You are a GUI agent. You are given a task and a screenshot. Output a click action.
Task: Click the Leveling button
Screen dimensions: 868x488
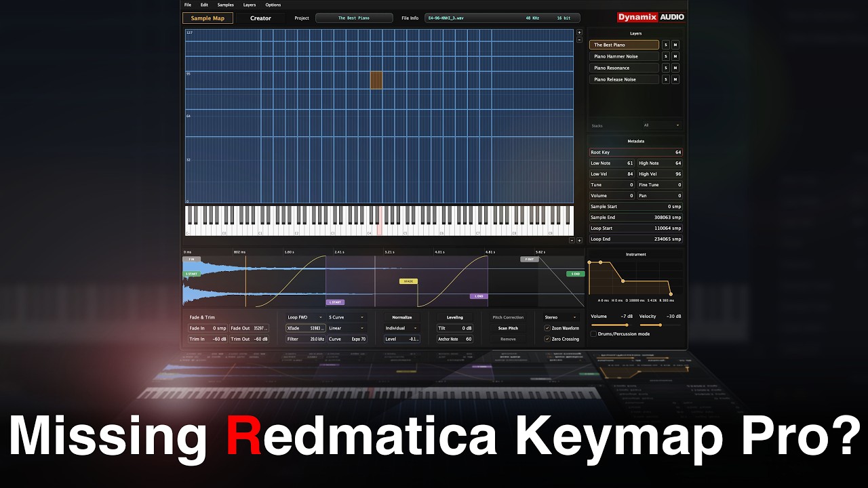click(455, 317)
